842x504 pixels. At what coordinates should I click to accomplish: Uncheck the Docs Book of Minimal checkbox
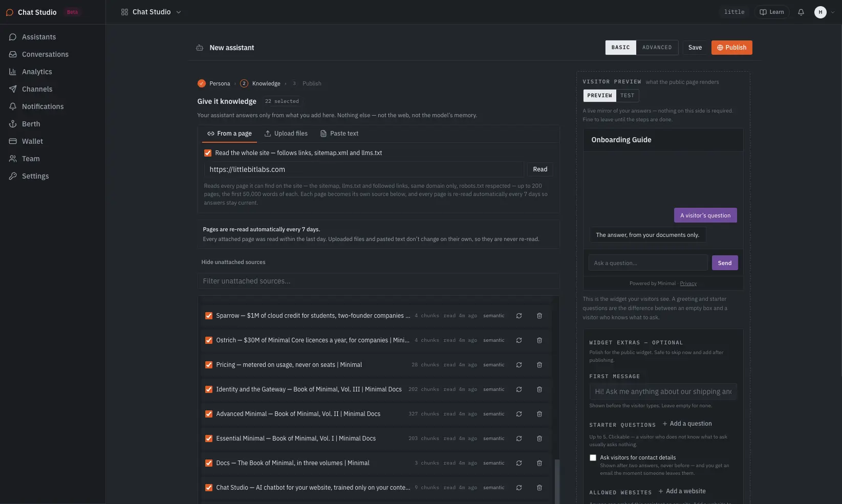coord(209,463)
